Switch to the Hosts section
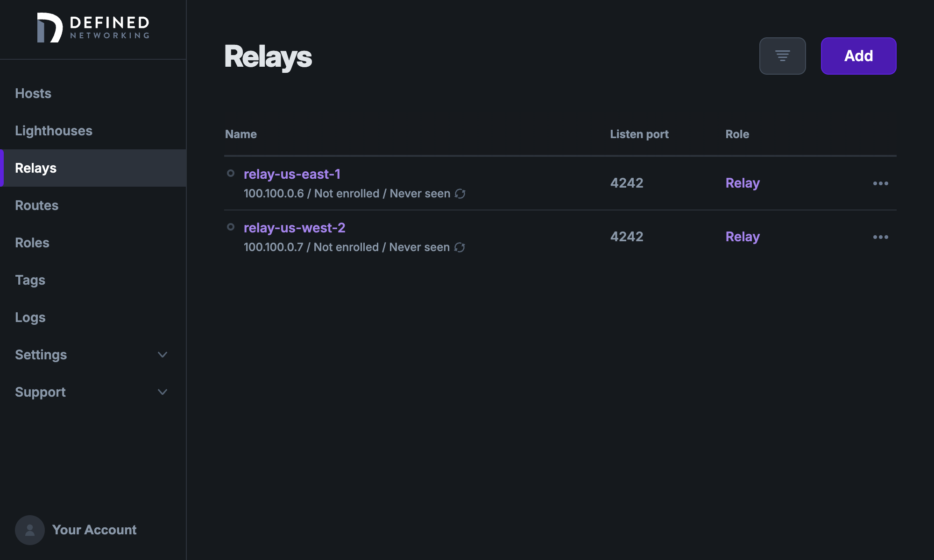The width and height of the screenshot is (934, 560). 33,93
